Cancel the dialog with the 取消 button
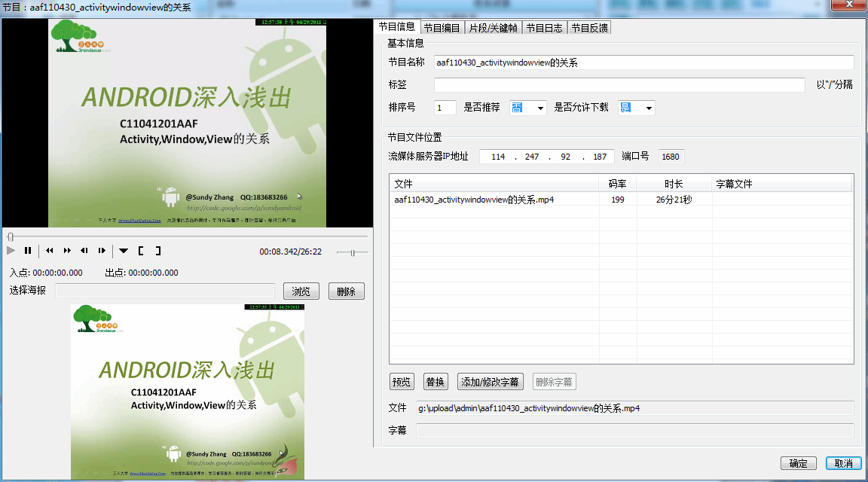 pos(844,463)
